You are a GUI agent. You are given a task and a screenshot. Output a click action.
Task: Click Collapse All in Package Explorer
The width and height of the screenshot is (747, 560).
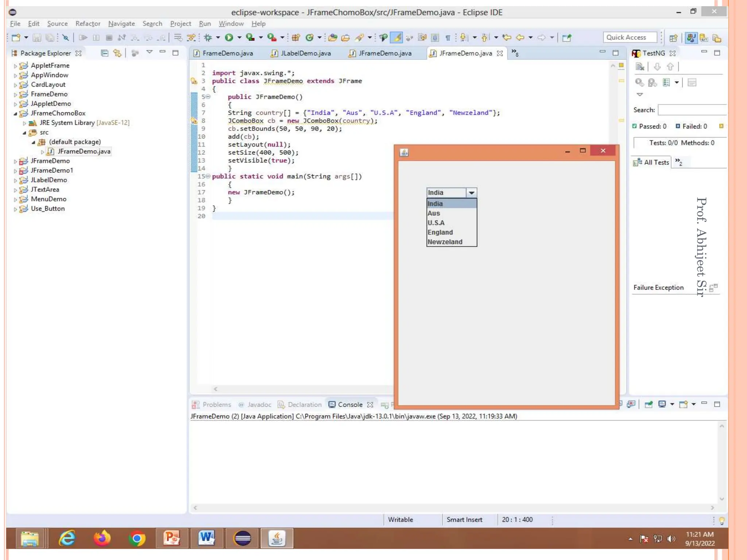click(104, 53)
